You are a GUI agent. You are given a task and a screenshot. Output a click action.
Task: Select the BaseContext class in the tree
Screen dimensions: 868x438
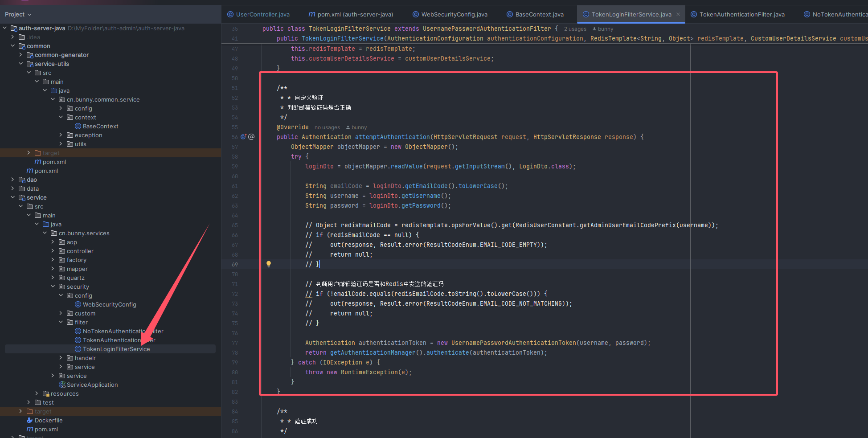[x=100, y=126]
